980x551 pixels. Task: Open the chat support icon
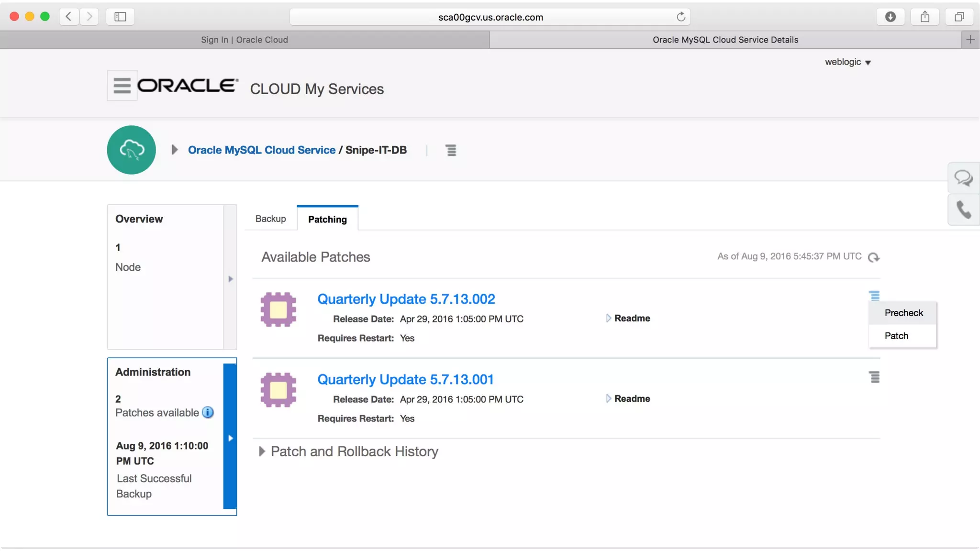[963, 178]
